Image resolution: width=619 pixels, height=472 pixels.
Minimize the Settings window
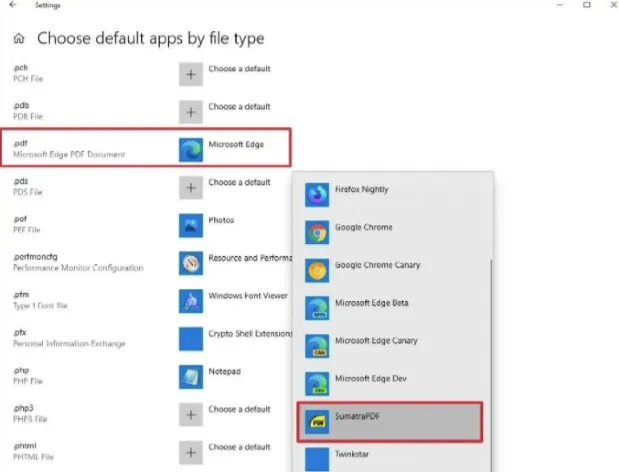pos(559,5)
